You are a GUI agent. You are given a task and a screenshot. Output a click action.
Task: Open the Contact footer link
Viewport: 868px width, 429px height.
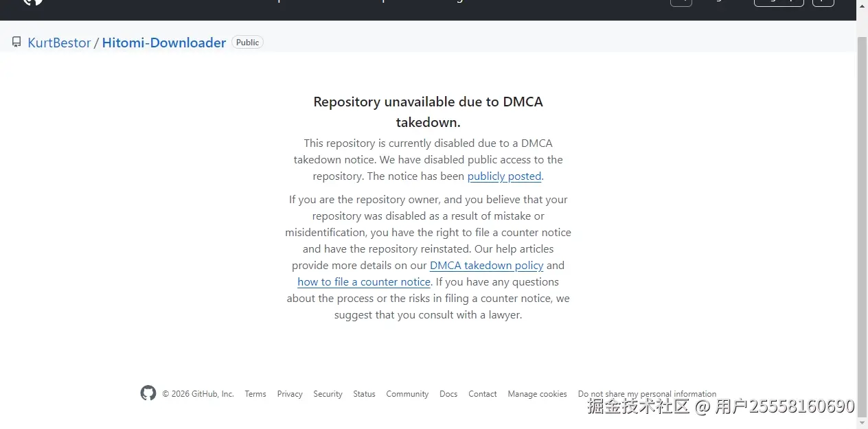(483, 394)
